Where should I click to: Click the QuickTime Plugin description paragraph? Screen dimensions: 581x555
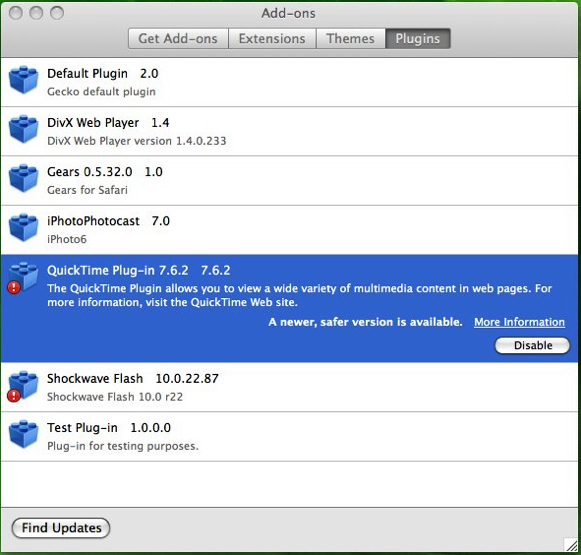[299, 295]
